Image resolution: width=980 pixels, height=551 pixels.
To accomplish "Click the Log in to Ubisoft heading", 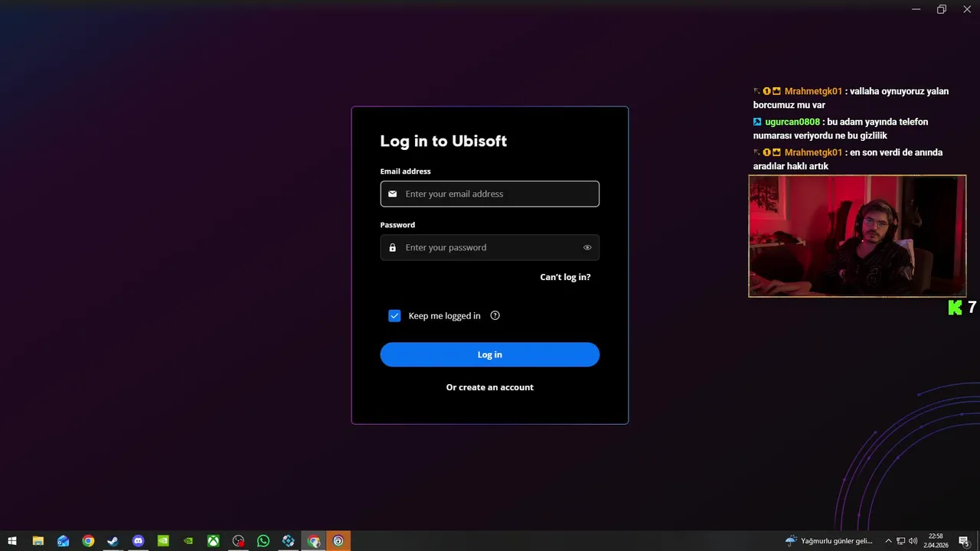I will coord(443,141).
